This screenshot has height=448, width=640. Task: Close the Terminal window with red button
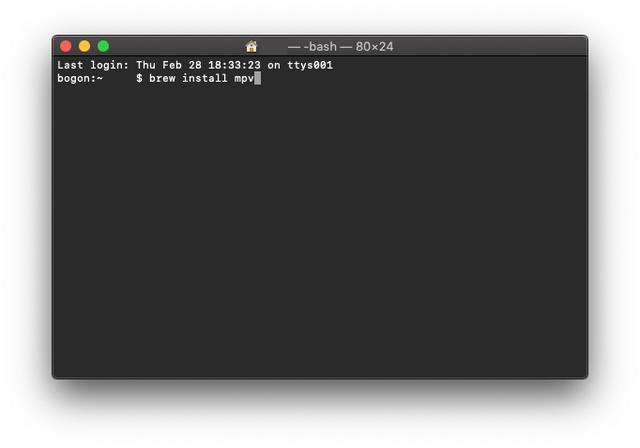click(66, 46)
